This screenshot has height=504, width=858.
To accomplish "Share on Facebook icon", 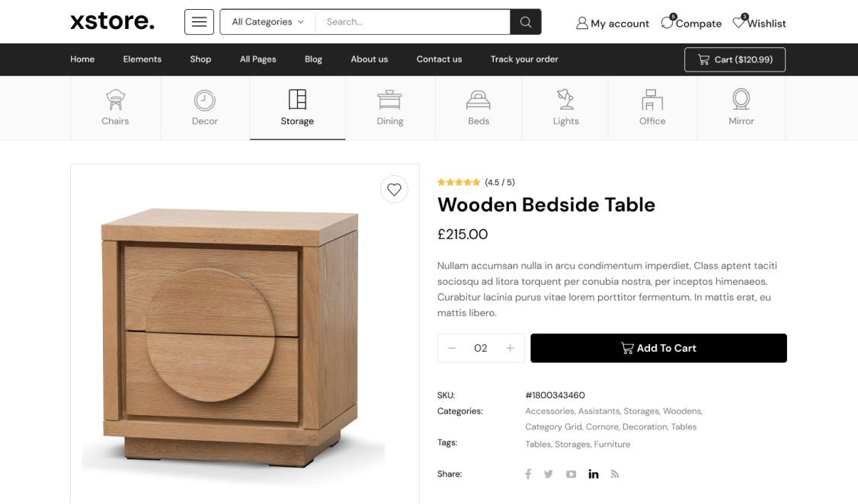I will [528, 474].
